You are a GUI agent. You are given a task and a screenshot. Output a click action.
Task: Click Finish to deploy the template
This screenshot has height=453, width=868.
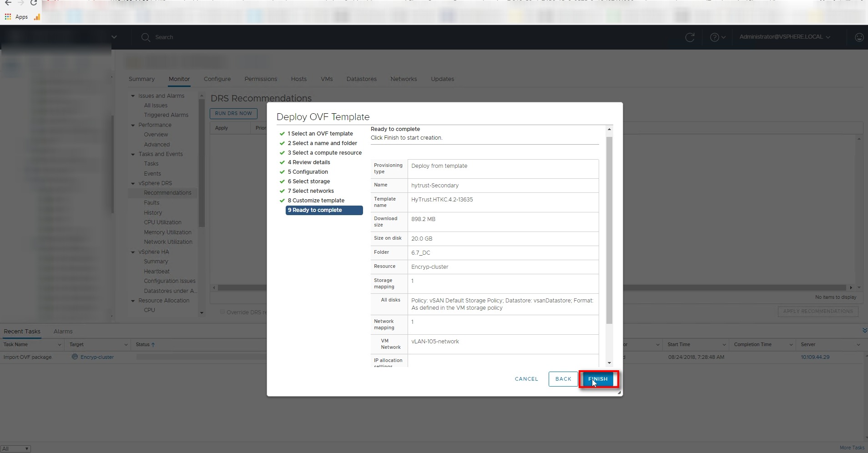tap(598, 379)
